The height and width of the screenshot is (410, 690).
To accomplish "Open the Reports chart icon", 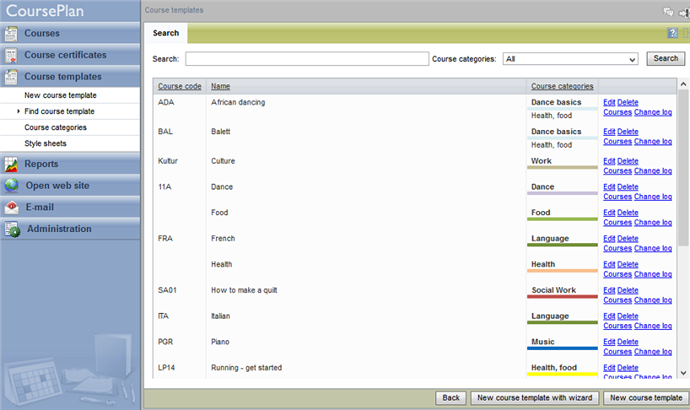I will (x=11, y=164).
